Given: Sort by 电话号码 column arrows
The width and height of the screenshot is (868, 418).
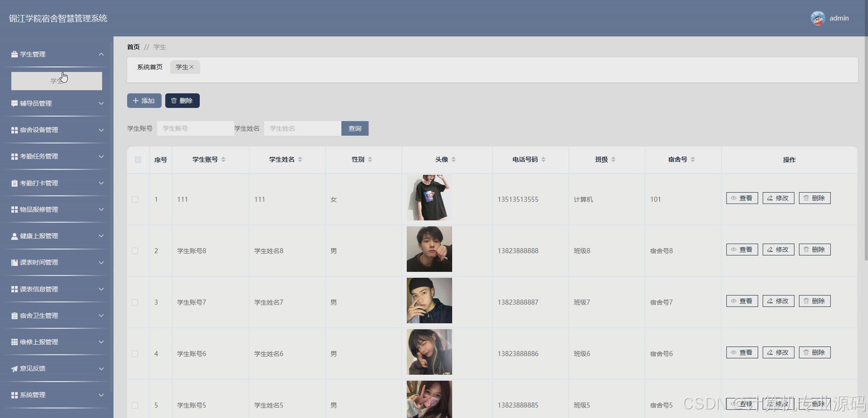Looking at the screenshot, I should pyautogui.click(x=543, y=159).
